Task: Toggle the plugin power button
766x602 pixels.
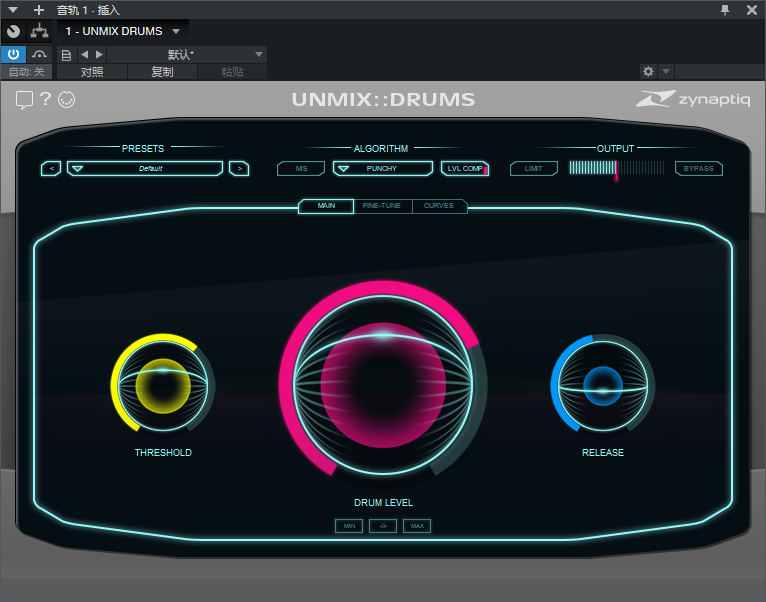Action: click(x=13, y=54)
